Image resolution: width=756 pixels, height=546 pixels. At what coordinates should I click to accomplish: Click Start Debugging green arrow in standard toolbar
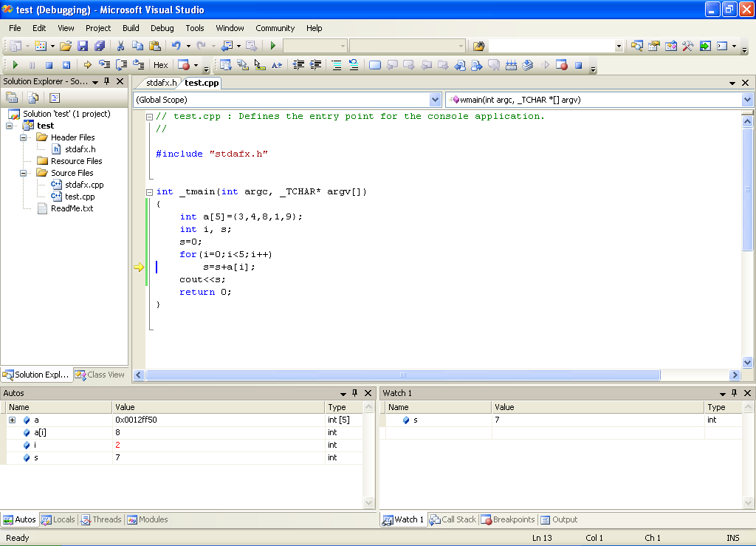(x=273, y=46)
